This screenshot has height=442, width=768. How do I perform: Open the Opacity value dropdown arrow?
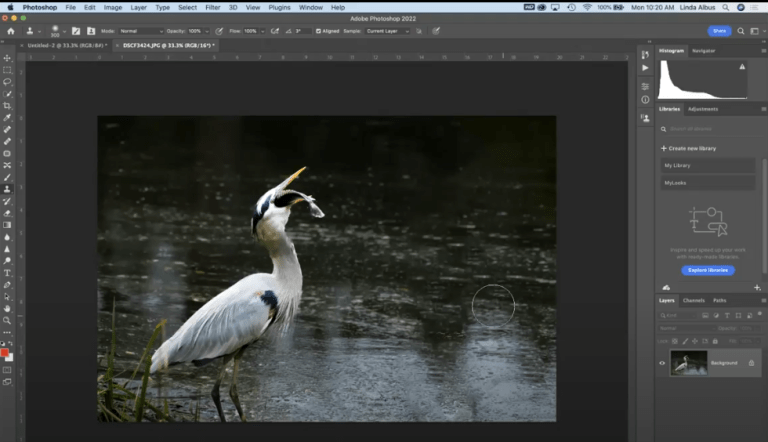207,31
